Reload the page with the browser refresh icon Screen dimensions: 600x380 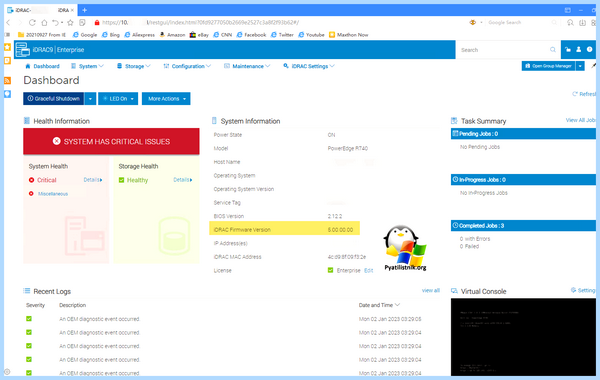[32, 23]
